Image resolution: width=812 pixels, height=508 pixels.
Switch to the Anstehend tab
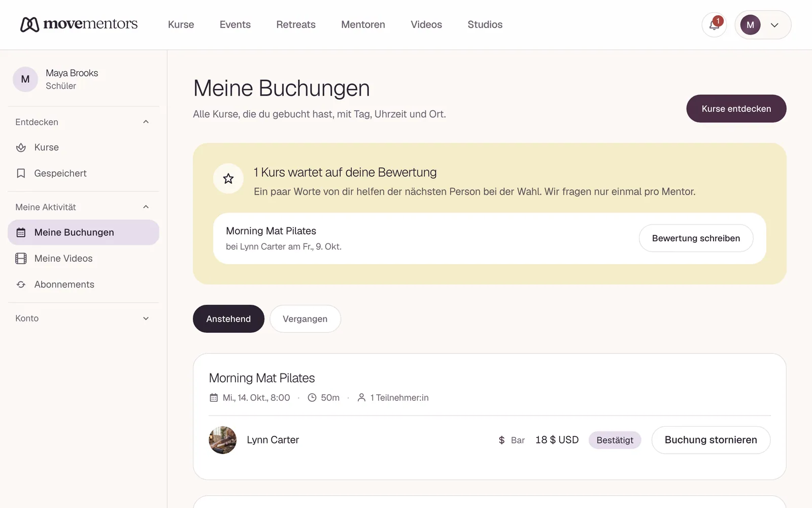[x=228, y=319]
